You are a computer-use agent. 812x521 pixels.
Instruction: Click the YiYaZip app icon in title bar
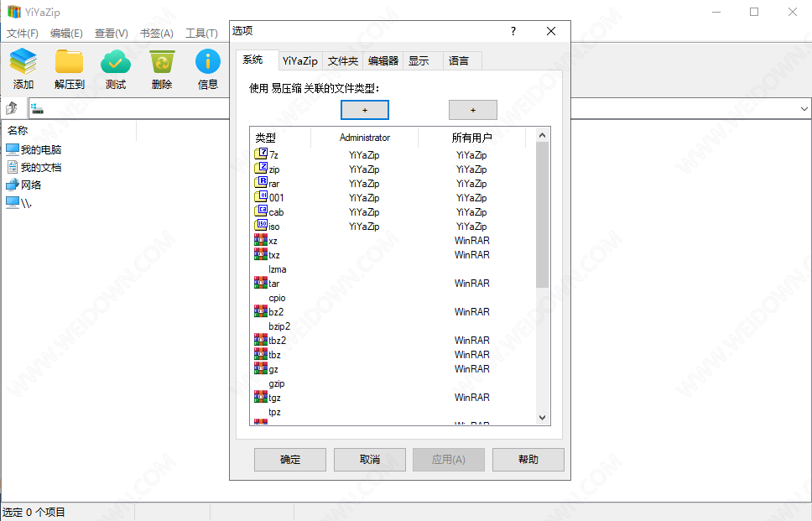coord(14,12)
